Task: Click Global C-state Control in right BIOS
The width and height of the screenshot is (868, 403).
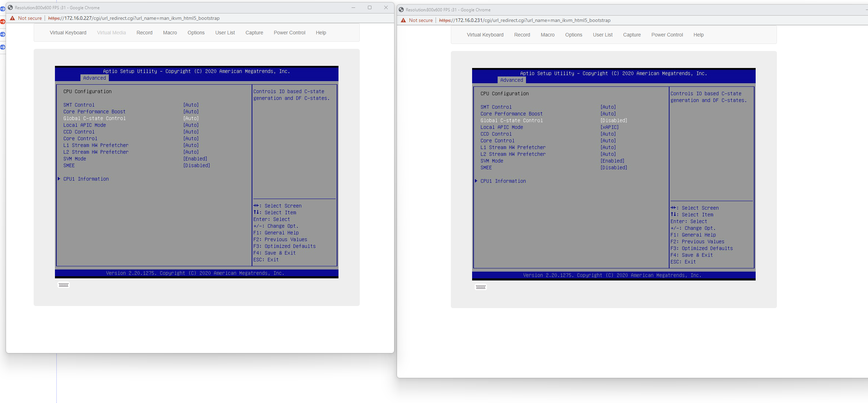Action: click(512, 120)
